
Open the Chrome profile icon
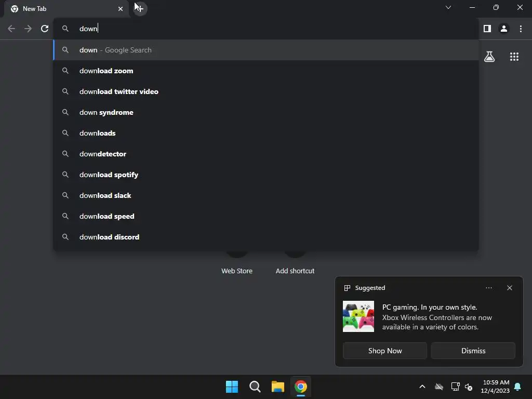coord(504,29)
